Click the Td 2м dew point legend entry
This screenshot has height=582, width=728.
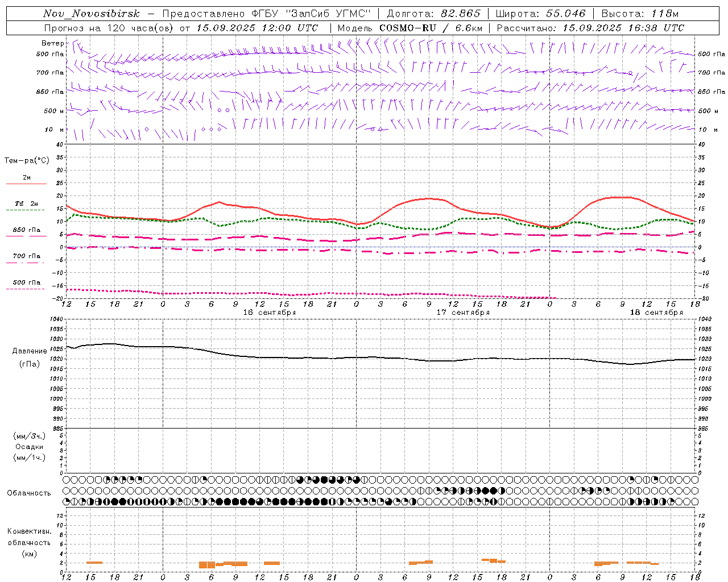[27, 203]
